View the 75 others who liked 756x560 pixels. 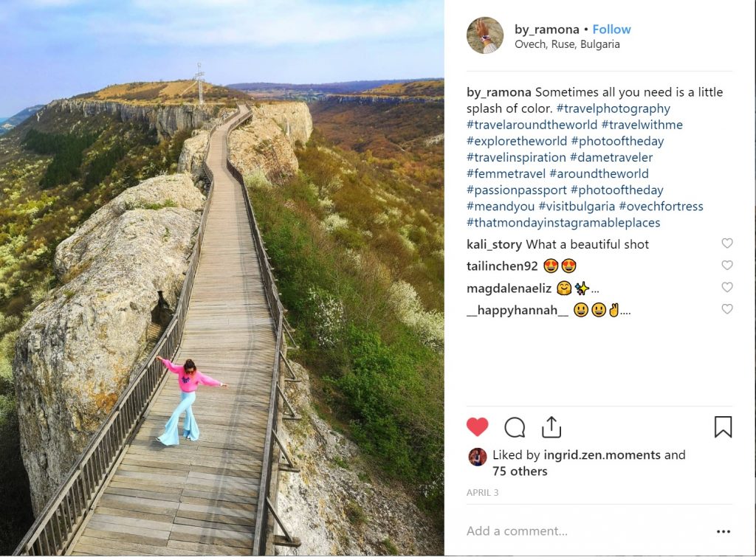tap(520, 471)
